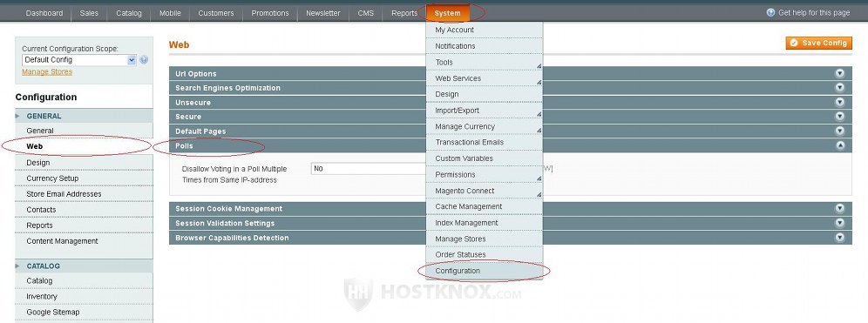Click the question mark icon for page help
Image resolution: width=868 pixels, height=323 pixels.
pos(770,12)
